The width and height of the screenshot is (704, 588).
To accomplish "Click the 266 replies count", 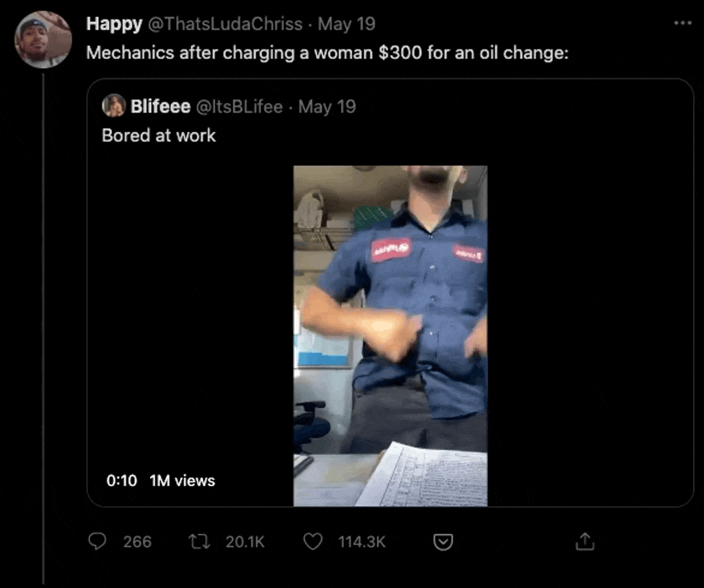I will point(137,542).
